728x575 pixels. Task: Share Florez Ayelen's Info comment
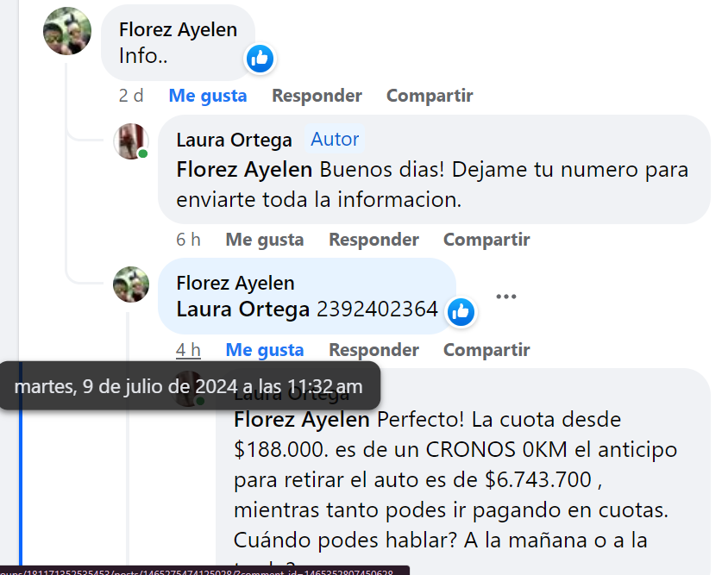click(430, 96)
